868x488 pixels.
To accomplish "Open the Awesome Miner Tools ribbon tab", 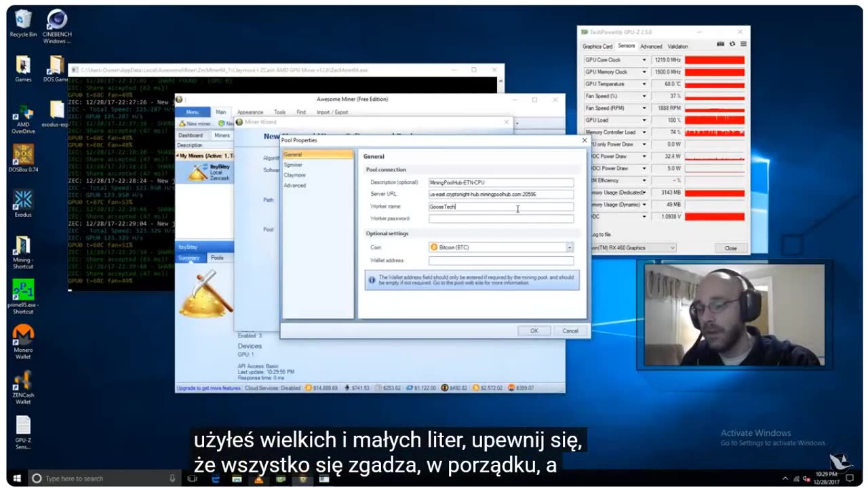I will (x=279, y=113).
